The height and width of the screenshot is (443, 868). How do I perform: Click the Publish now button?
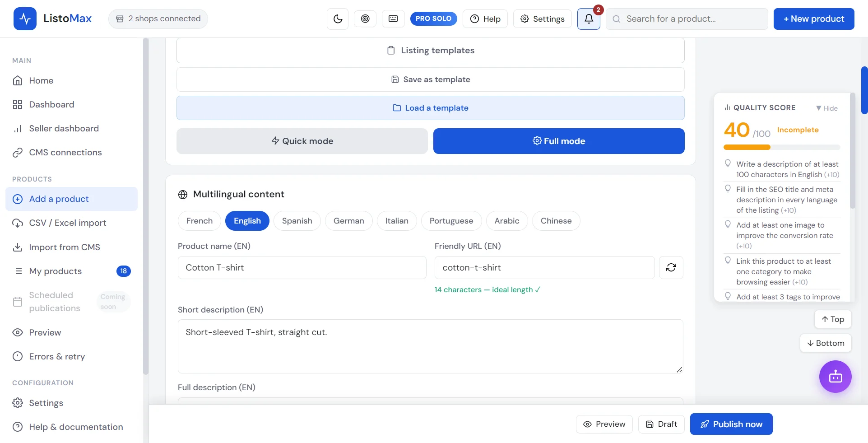click(x=731, y=424)
